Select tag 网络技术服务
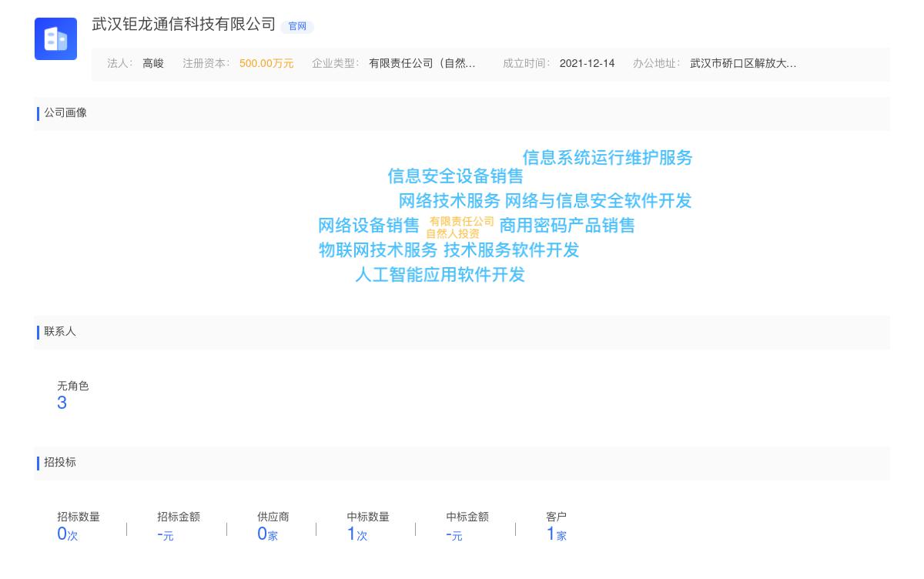Image resolution: width=924 pixels, height=579 pixels. 450,201
